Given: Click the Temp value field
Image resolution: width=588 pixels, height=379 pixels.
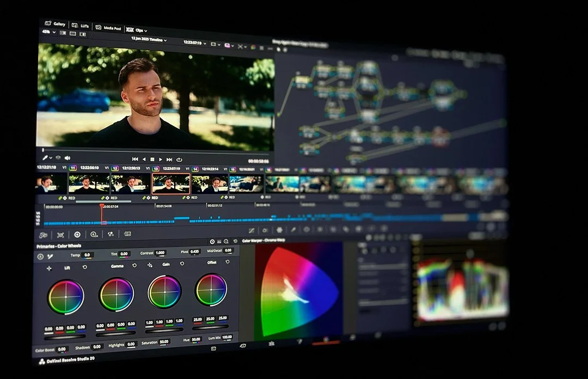Looking at the screenshot, I should (x=87, y=255).
